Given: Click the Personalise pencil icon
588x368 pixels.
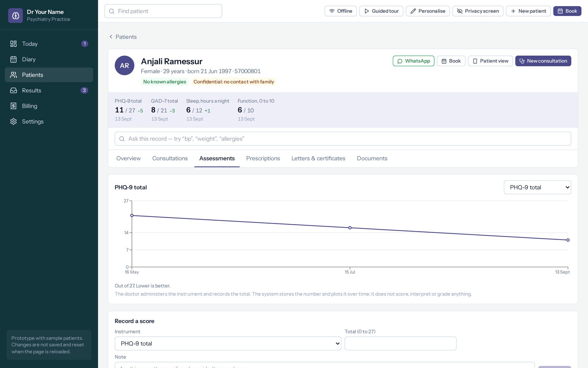Looking at the screenshot, I should [413, 11].
